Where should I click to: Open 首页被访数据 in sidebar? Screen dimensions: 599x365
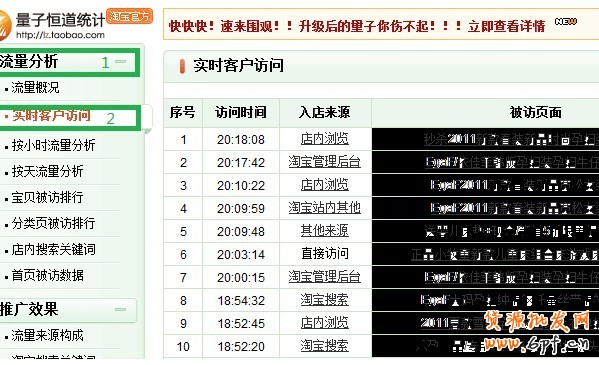(47, 275)
